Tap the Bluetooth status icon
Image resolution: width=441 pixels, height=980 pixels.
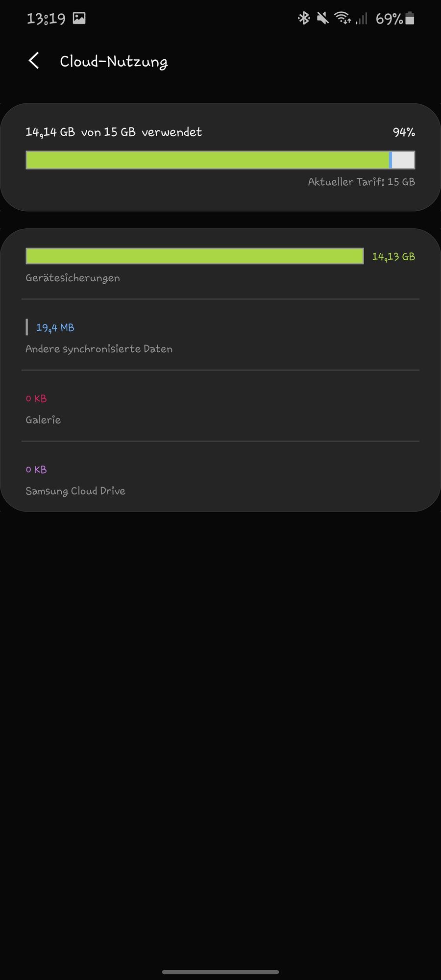click(304, 19)
